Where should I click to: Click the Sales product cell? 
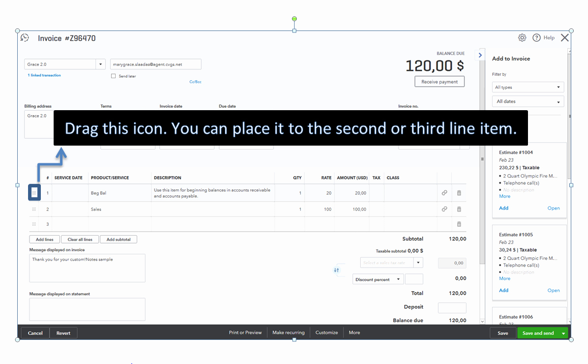tap(120, 209)
